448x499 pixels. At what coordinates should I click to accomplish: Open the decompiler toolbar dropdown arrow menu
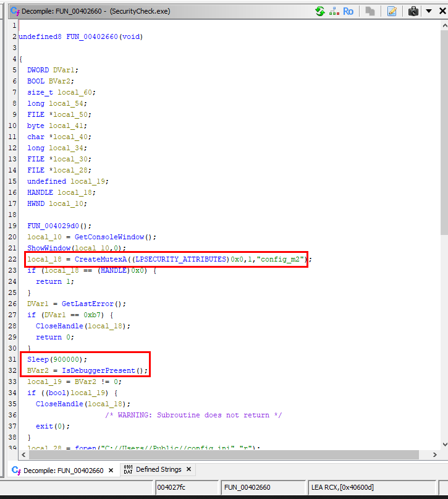pos(428,11)
